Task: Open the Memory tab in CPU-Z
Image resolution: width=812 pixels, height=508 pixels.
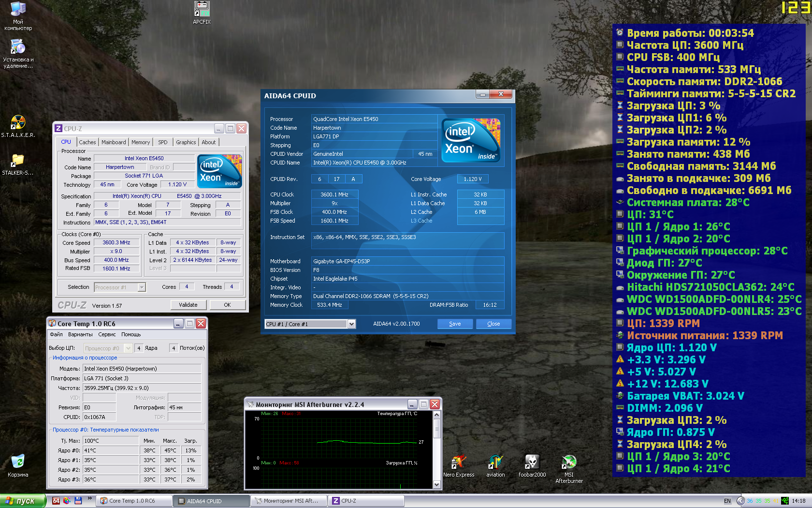Action: [141, 142]
